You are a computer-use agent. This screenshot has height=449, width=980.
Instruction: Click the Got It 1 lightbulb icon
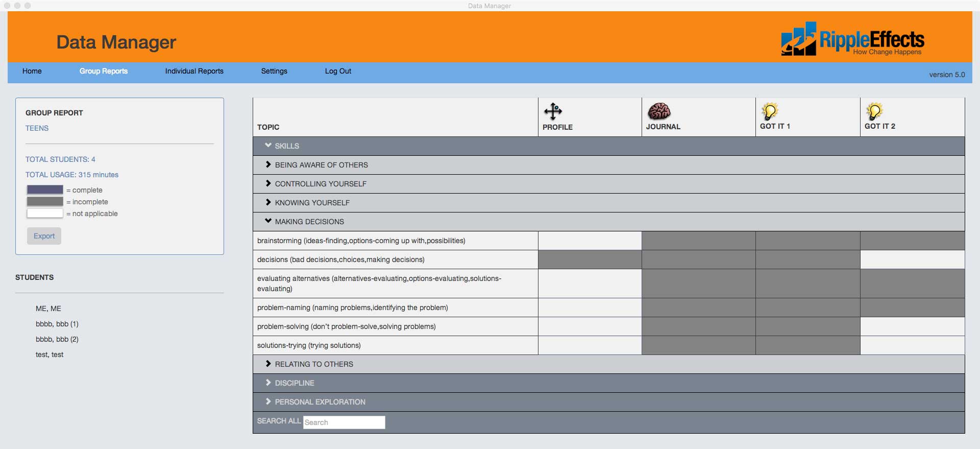click(770, 111)
